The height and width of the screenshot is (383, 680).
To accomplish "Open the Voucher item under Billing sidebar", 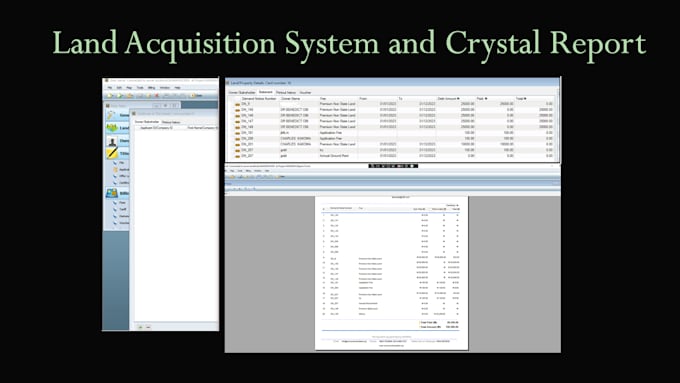I will (124, 223).
